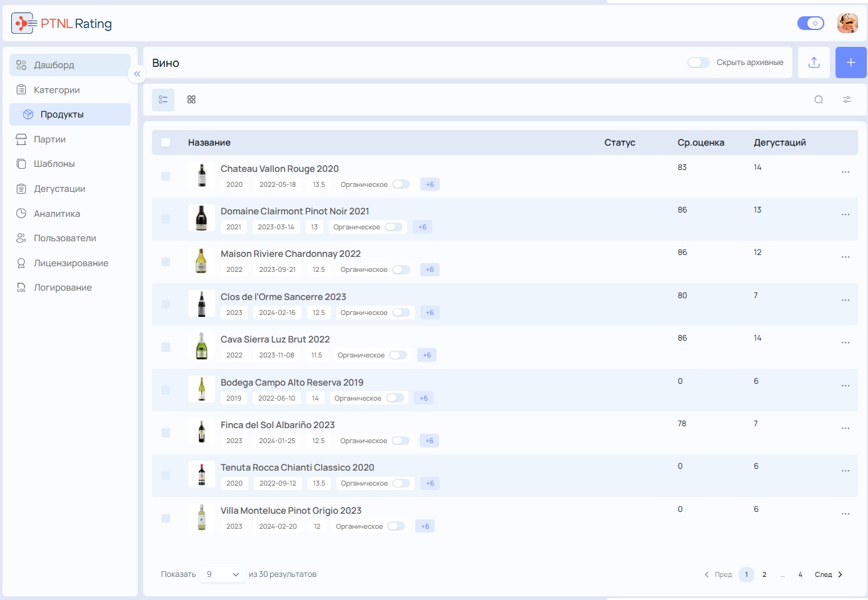The height and width of the screenshot is (600, 868).
Task: Open three-dot menu for Chateau Vallon Rouge 2020
Action: (x=845, y=172)
